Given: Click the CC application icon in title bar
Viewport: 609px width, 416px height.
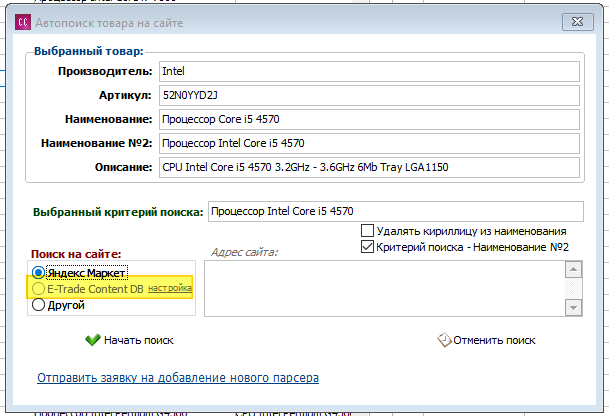Looking at the screenshot, I should point(23,22).
